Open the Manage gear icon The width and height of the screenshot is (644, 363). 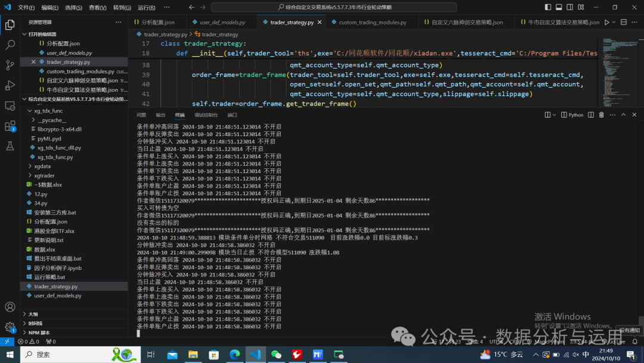point(10,327)
